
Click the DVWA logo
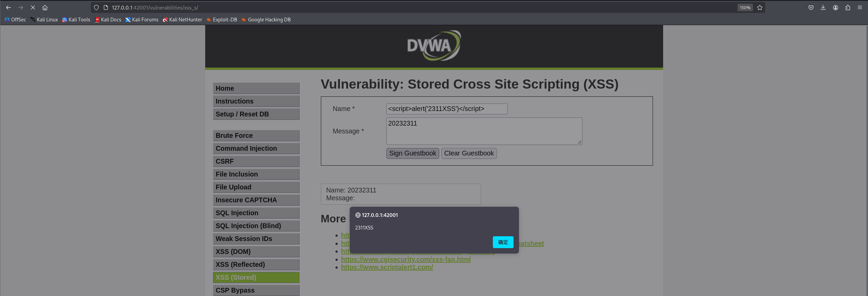tap(434, 45)
